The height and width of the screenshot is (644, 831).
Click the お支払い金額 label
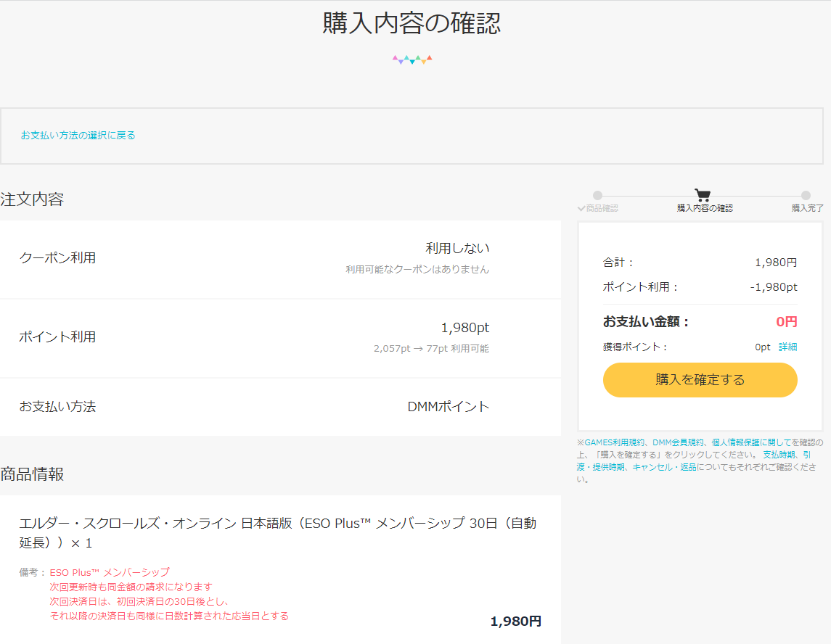coord(645,321)
